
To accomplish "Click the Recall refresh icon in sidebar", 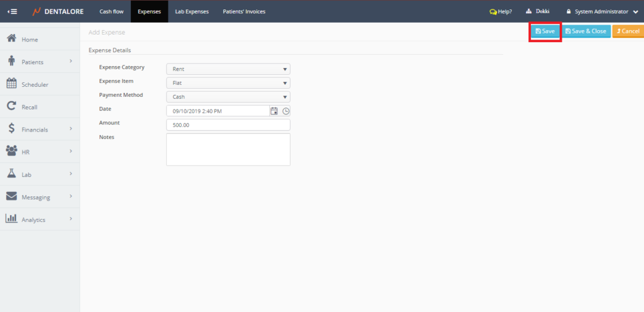I will [11, 106].
